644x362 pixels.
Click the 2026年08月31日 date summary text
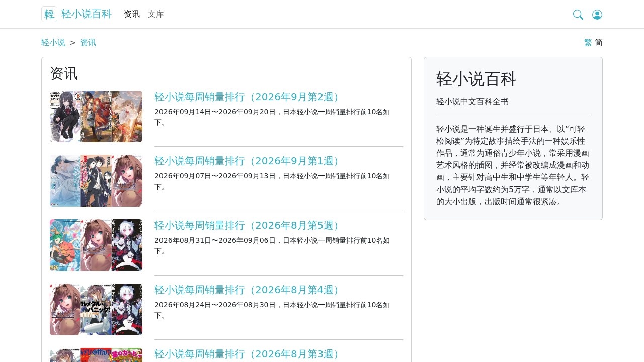272,246
